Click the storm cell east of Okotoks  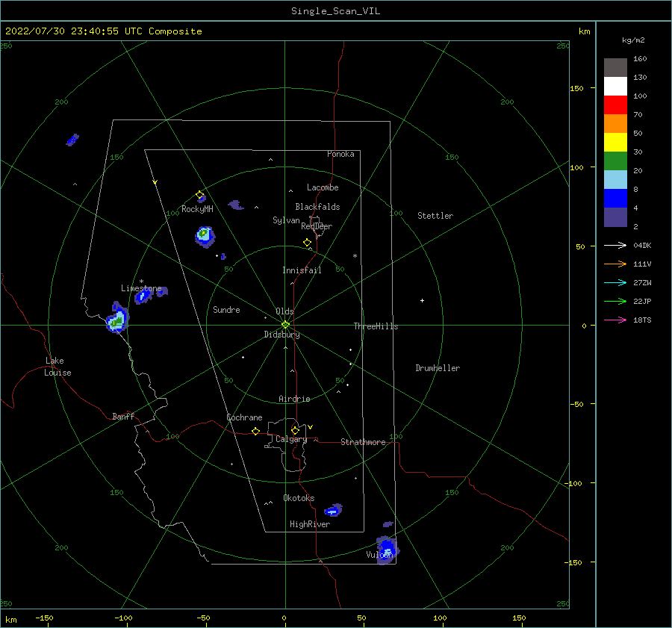pyautogui.click(x=334, y=510)
